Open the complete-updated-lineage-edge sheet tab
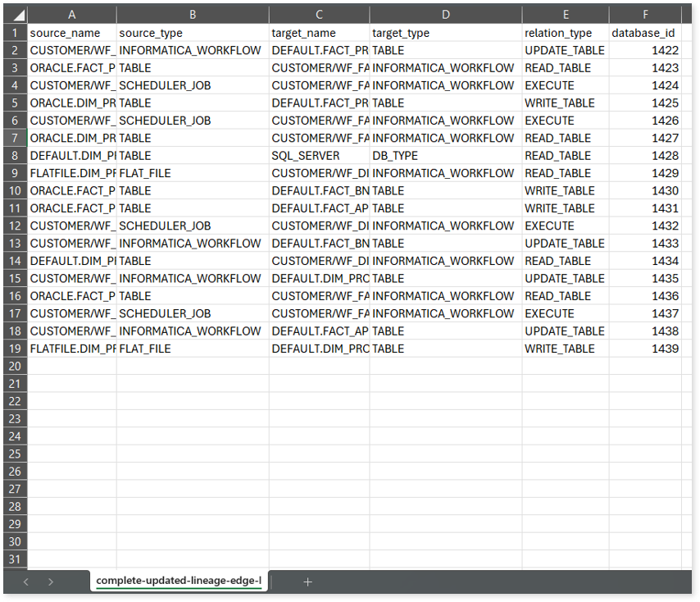The width and height of the screenshot is (700, 602). pyautogui.click(x=179, y=581)
